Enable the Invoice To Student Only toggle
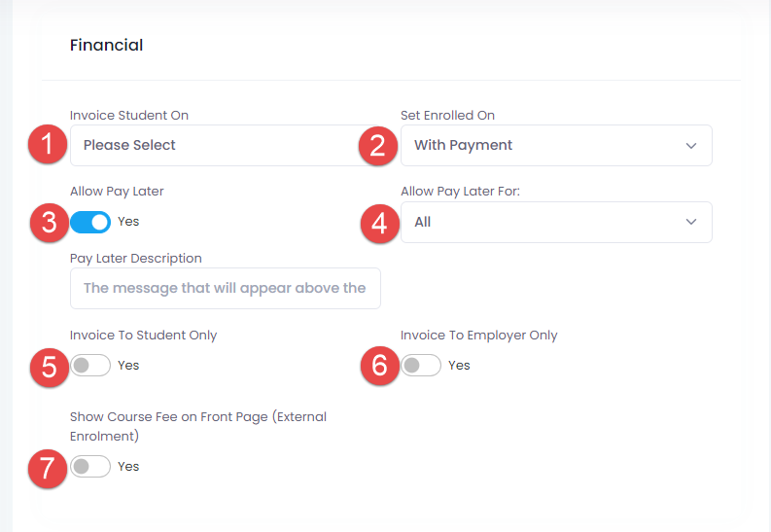This screenshot has height=532, width=771. coord(90,366)
